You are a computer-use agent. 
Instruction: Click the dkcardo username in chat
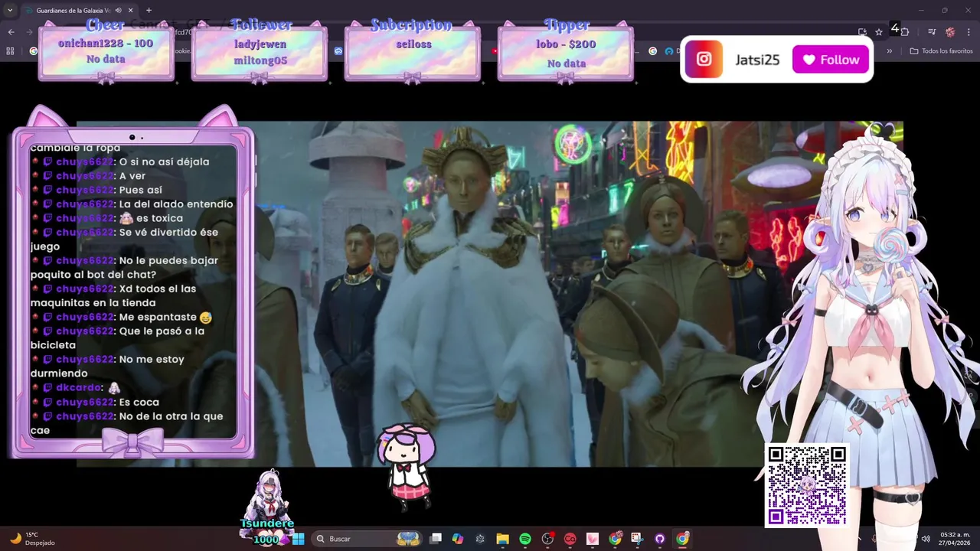click(78, 387)
